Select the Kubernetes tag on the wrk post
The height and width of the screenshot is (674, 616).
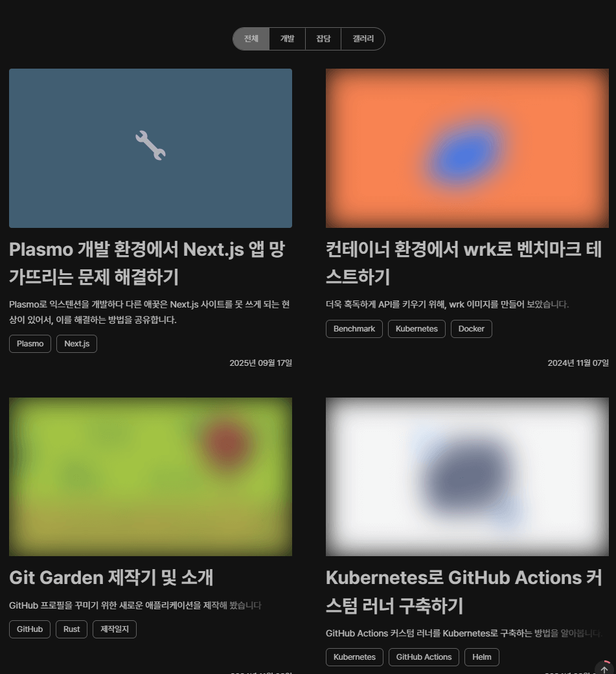[416, 329]
